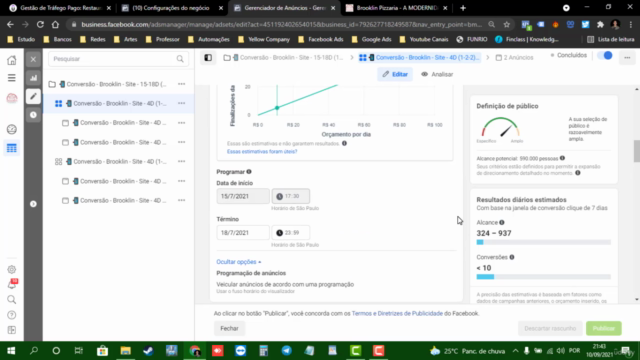The width and height of the screenshot is (640, 360).
Task: Open more options for top campaign row
Action: point(182,84)
